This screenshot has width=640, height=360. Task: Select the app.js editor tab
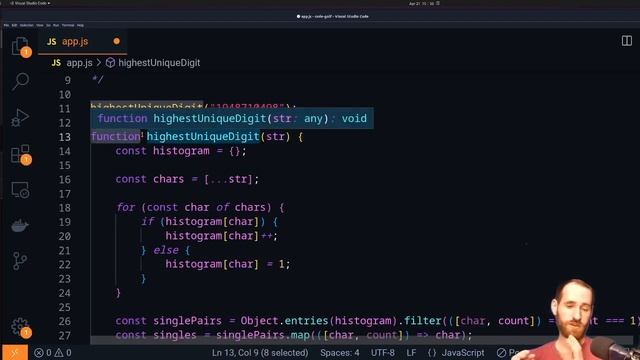pos(82,41)
